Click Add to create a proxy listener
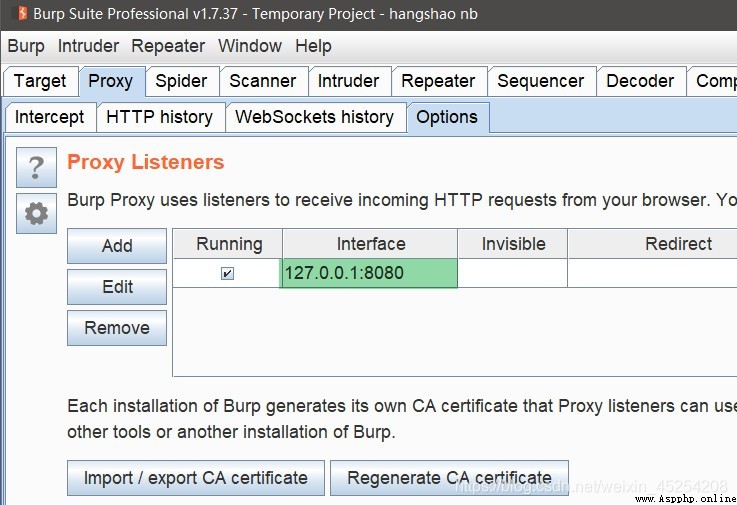This screenshot has height=505, width=737. (x=117, y=246)
